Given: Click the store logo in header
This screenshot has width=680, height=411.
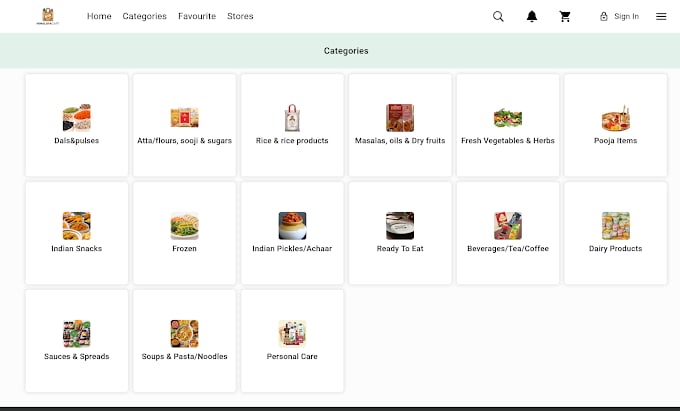Looking at the screenshot, I should tap(48, 16).
